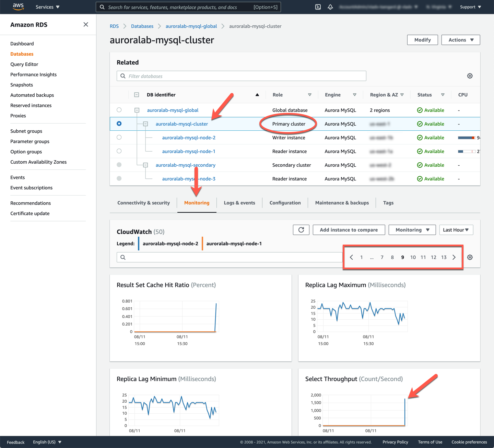Screen dimensions: 494x448
Task: Click inside the Filter databases field
Action: tap(240, 76)
